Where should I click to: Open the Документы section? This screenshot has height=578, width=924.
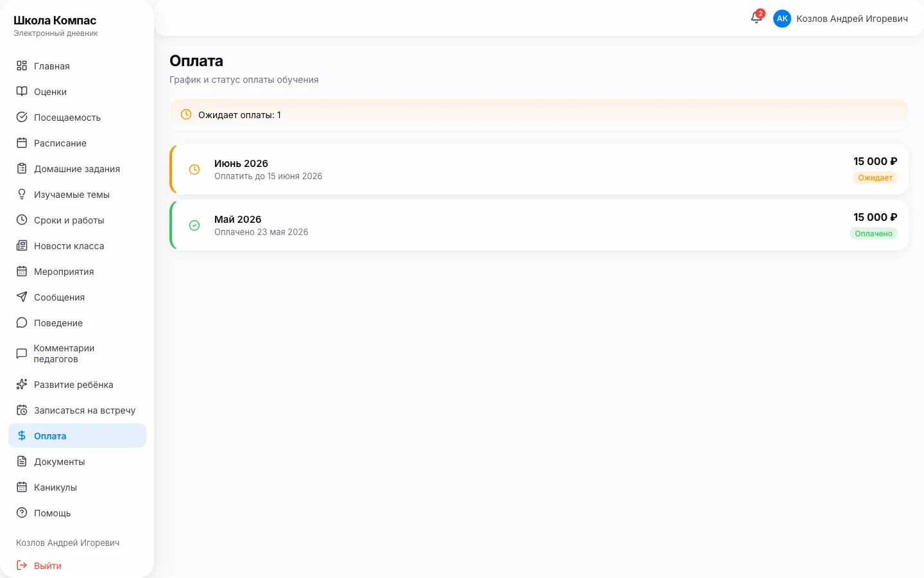pyautogui.click(x=77, y=461)
